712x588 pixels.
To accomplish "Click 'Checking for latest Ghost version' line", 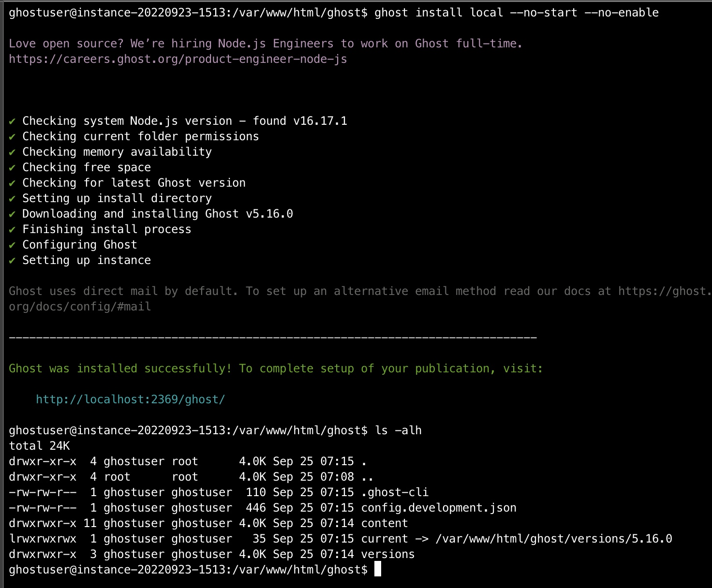I will point(134,183).
